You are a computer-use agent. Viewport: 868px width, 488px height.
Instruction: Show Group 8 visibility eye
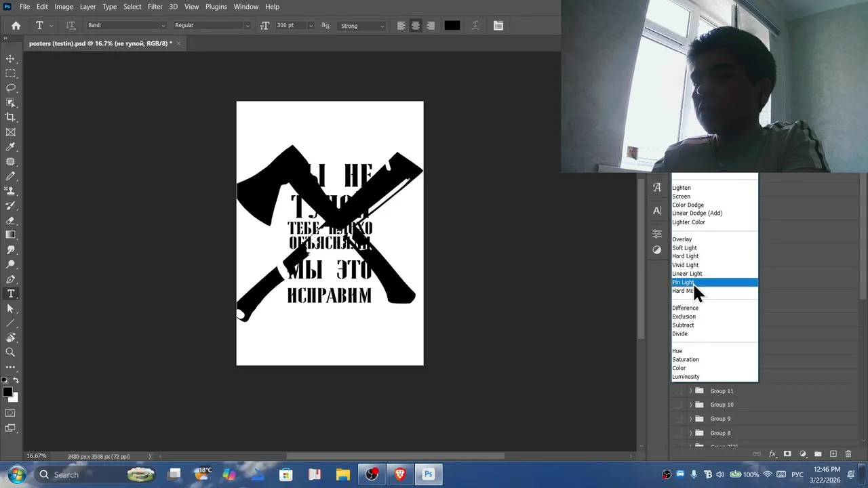[678, 433]
